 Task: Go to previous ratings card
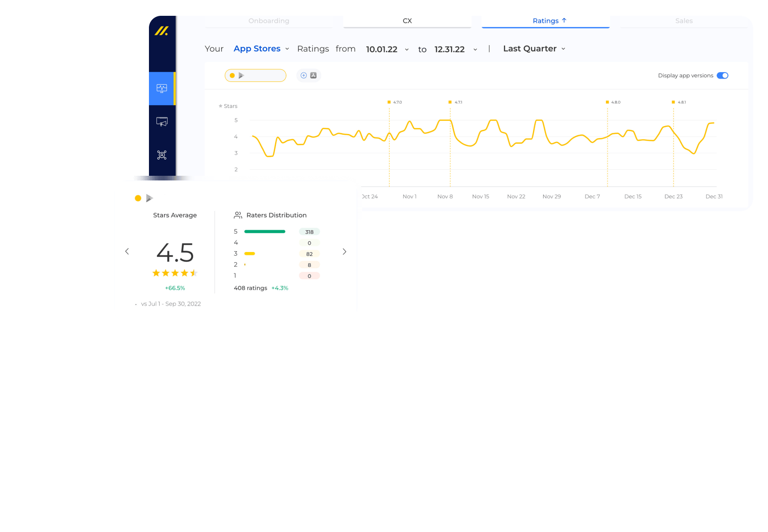pyautogui.click(x=127, y=252)
